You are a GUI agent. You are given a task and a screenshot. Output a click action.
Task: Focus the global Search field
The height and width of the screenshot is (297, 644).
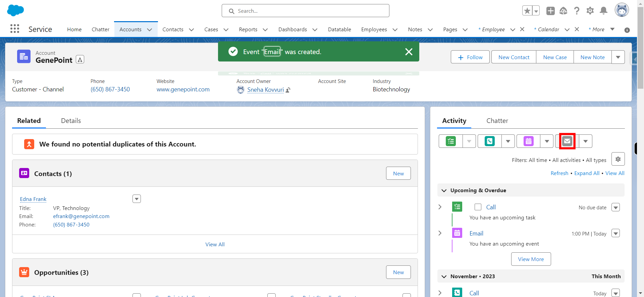click(x=305, y=11)
